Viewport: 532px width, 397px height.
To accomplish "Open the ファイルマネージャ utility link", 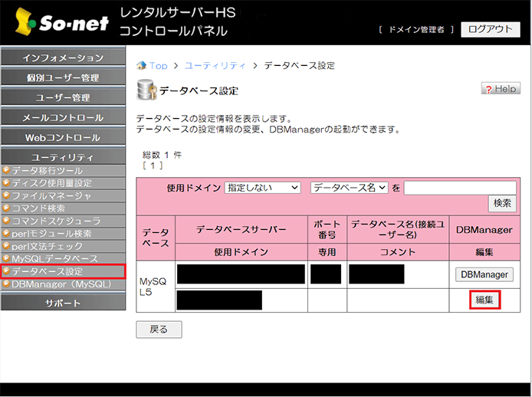I will point(51,195).
